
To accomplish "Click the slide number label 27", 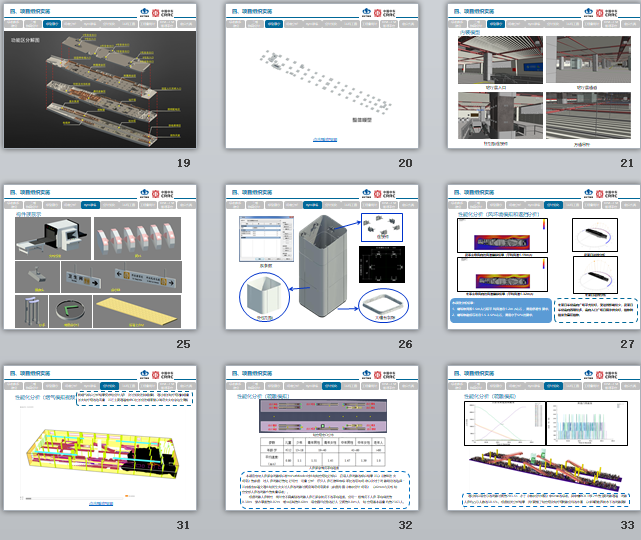I will [x=627, y=344].
